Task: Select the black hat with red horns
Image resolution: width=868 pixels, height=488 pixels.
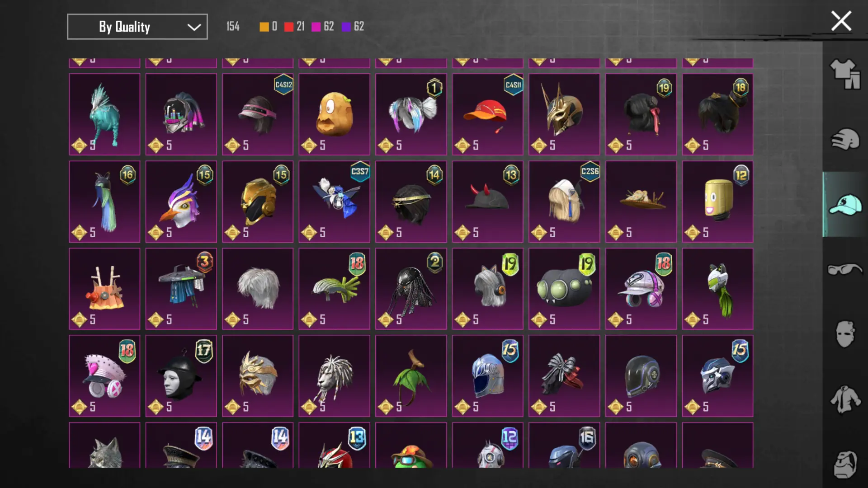Action: (x=488, y=202)
